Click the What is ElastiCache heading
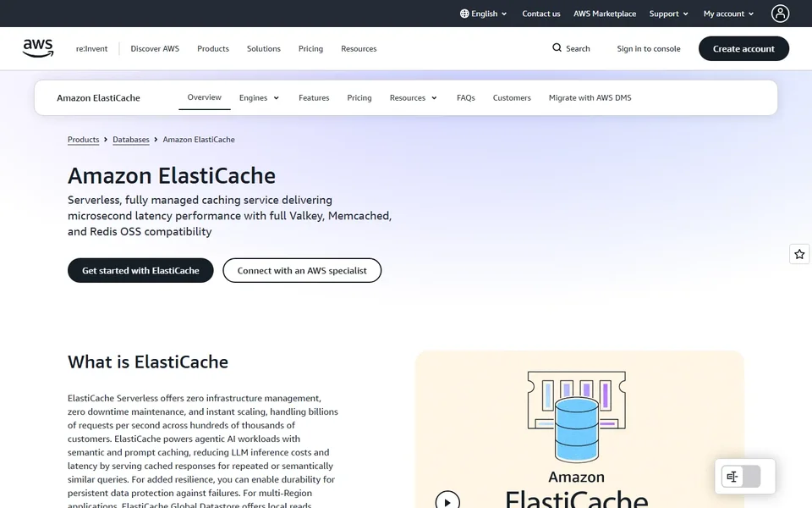The image size is (812, 508). pyautogui.click(x=147, y=362)
